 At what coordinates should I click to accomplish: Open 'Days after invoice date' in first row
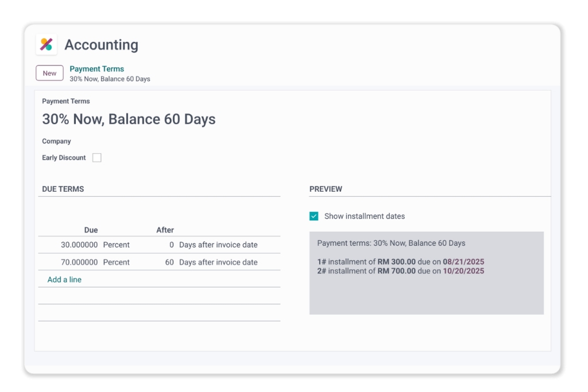coord(218,245)
